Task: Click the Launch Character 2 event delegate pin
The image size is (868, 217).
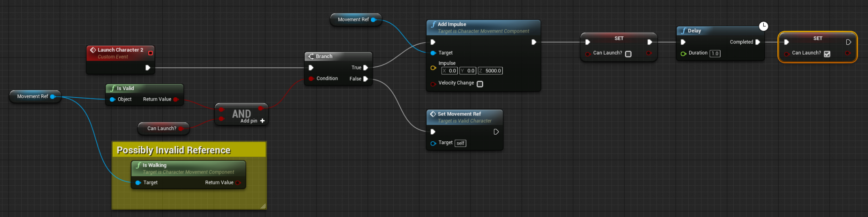Action: (150, 53)
